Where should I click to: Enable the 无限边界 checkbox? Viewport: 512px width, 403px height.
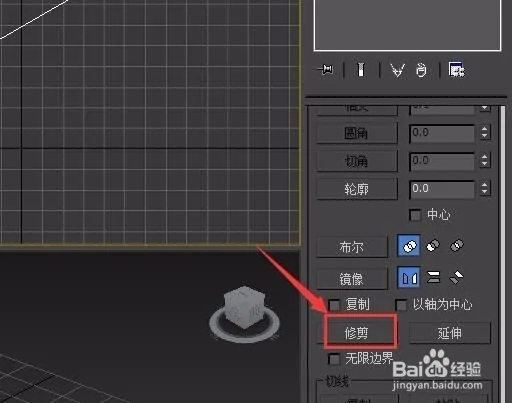pos(334,359)
